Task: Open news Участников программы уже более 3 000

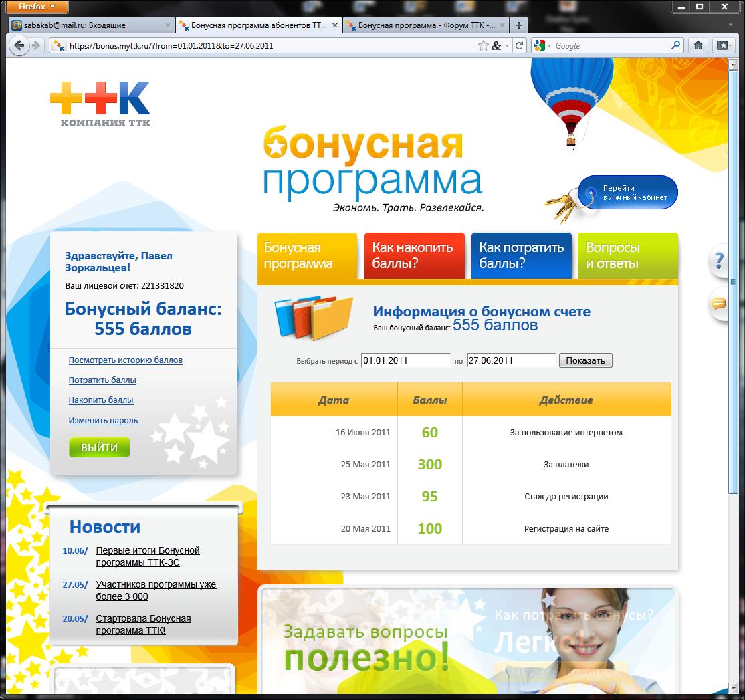Action: point(156,590)
